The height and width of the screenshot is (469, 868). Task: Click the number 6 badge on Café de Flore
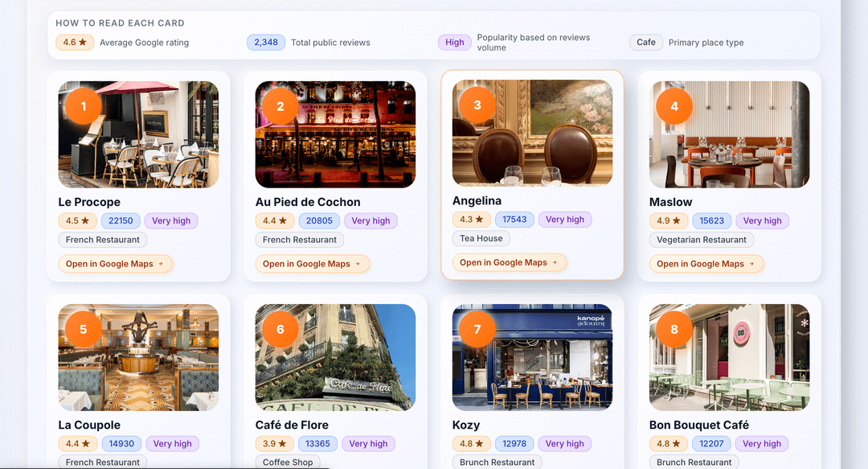click(280, 329)
